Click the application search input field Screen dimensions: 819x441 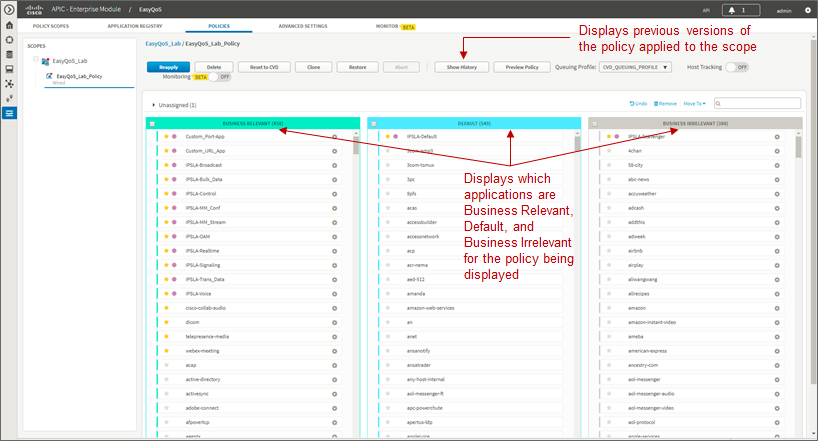click(757, 103)
